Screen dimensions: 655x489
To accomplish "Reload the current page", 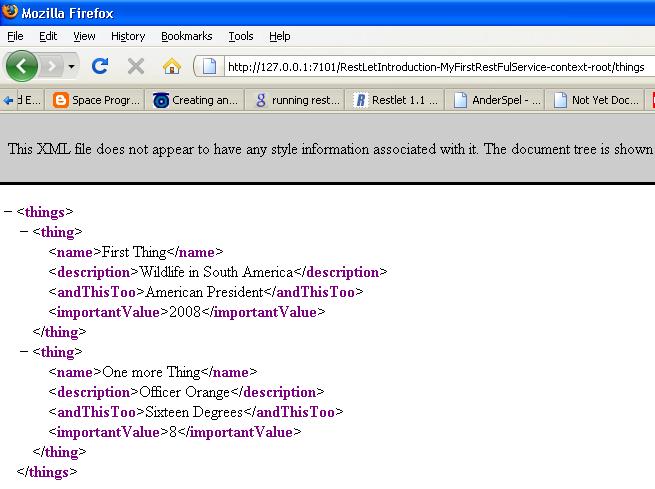I will pos(100,67).
